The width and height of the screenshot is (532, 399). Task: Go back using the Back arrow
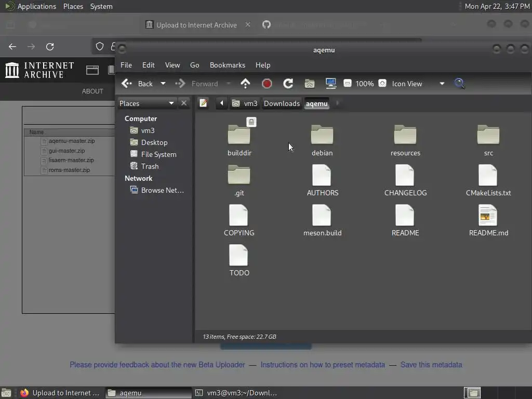[137, 84]
